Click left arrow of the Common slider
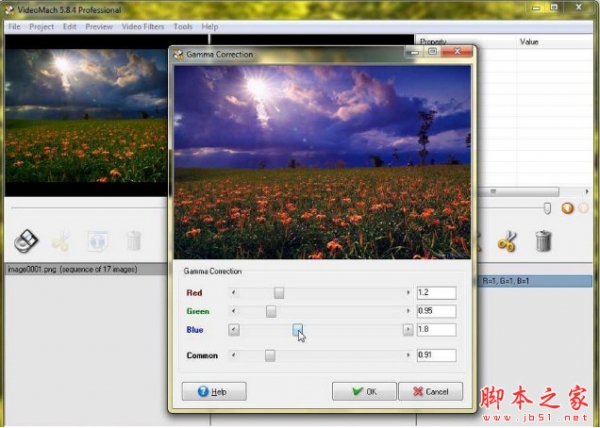Screen dimensions: 600x428 click(234, 355)
